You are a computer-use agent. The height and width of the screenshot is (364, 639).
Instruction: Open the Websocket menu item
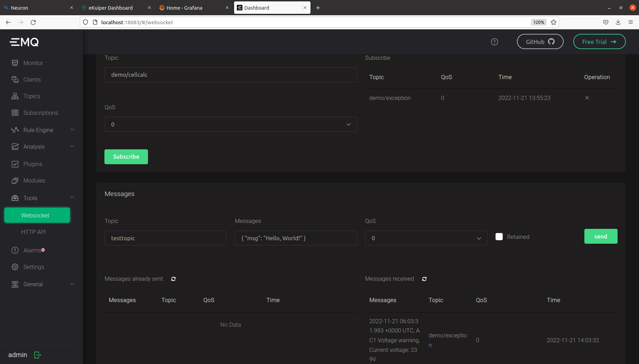pyautogui.click(x=37, y=215)
